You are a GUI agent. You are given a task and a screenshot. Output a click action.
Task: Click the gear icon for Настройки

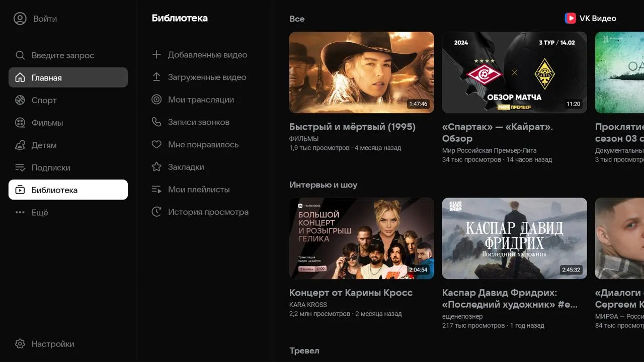pos(20,344)
